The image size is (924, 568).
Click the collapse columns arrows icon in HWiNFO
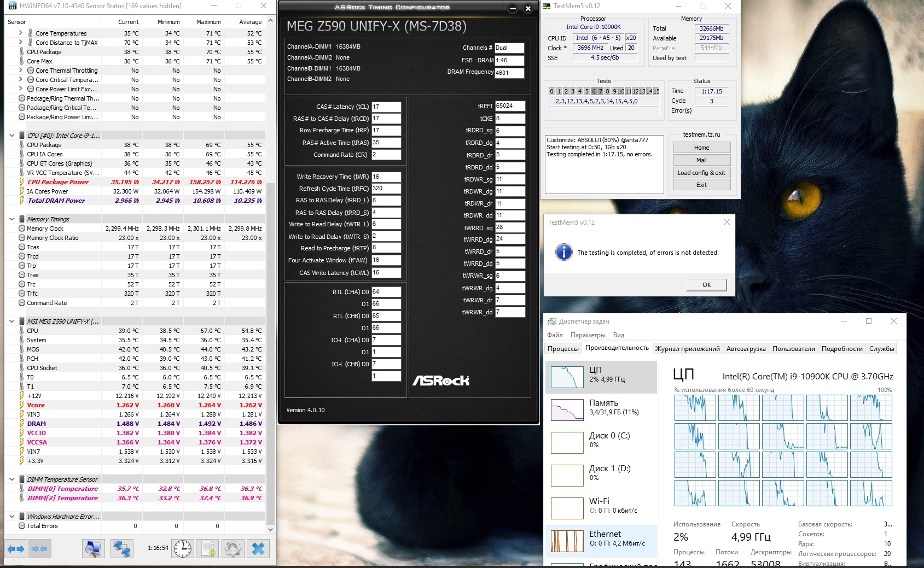pyautogui.click(x=39, y=548)
